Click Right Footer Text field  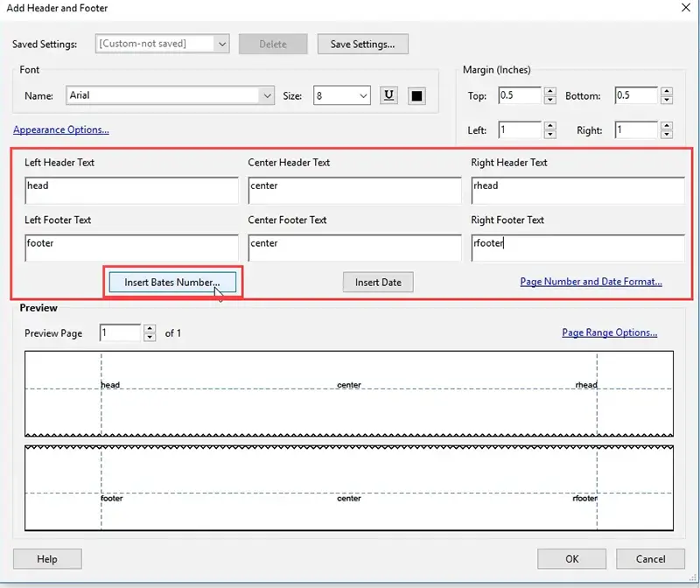pos(577,248)
